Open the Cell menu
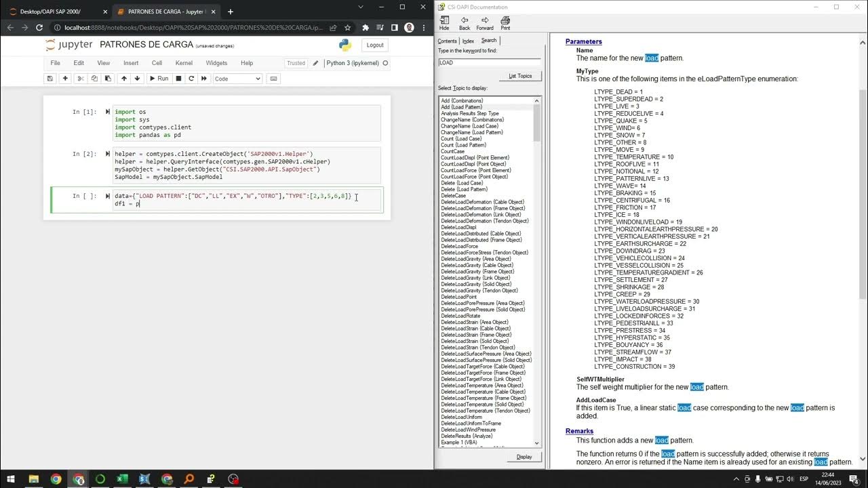Viewport: 868px width, 488px height. tap(157, 63)
